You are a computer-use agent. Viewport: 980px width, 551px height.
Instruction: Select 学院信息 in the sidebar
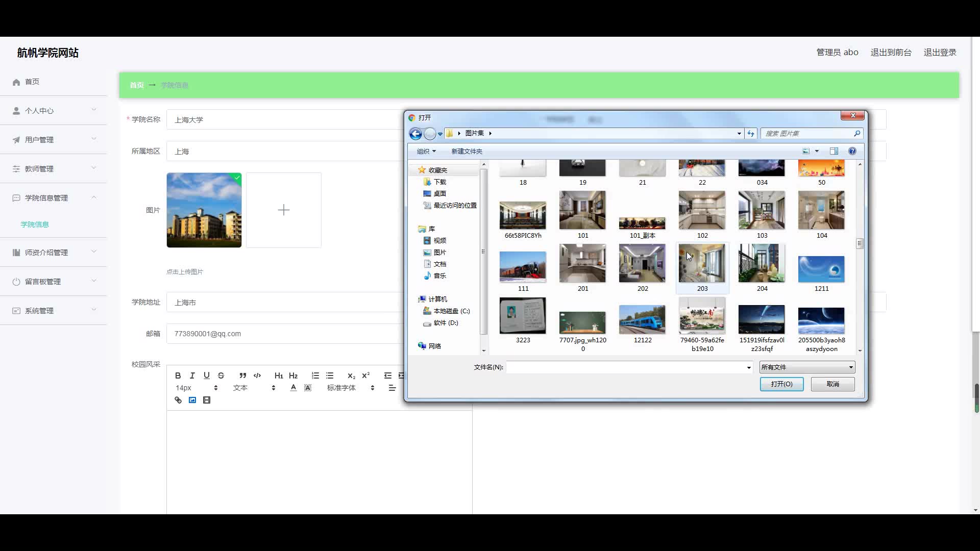[x=35, y=224]
